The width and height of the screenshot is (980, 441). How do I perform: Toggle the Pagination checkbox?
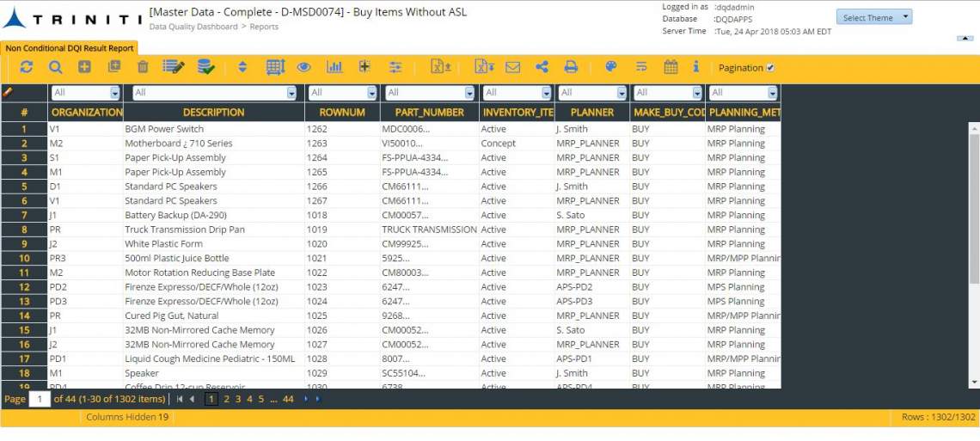[x=770, y=67]
